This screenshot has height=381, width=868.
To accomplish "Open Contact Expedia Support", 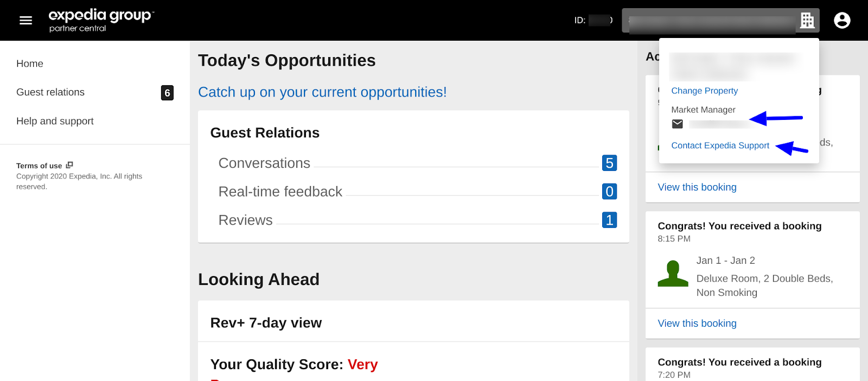I will 720,145.
